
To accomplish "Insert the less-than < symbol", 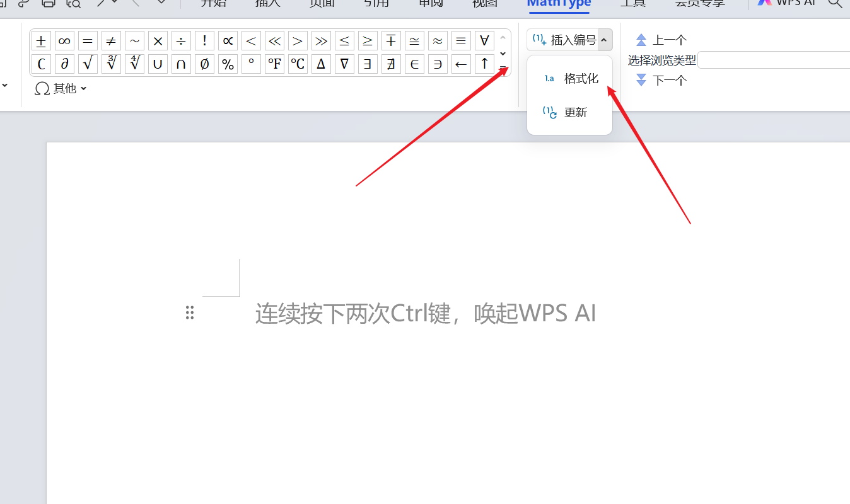I will coord(251,41).
